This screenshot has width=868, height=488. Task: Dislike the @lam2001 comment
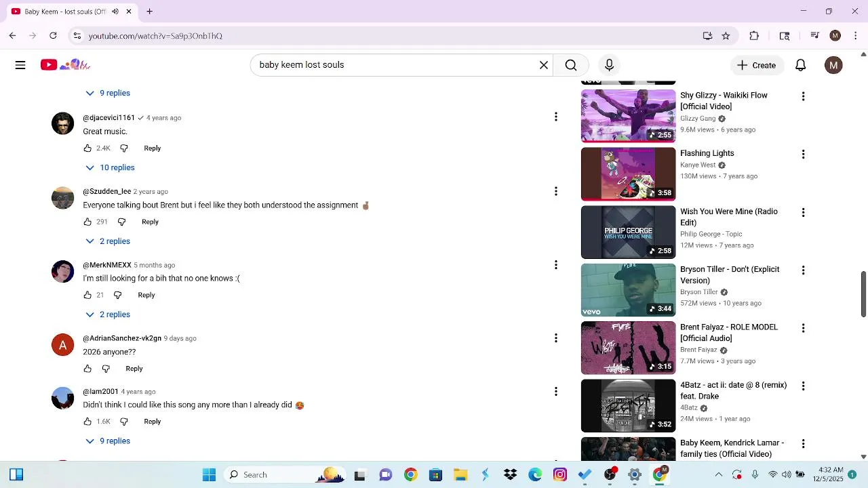124,422
